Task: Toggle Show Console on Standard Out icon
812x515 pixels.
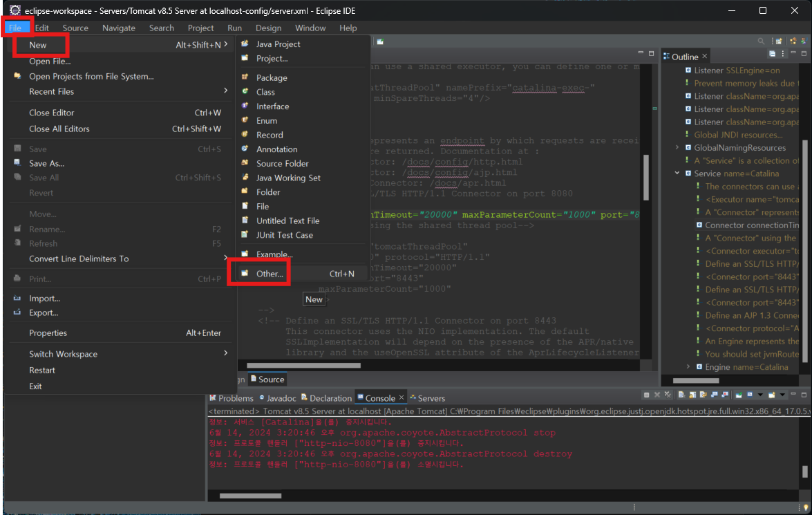Action: point(714,395)
